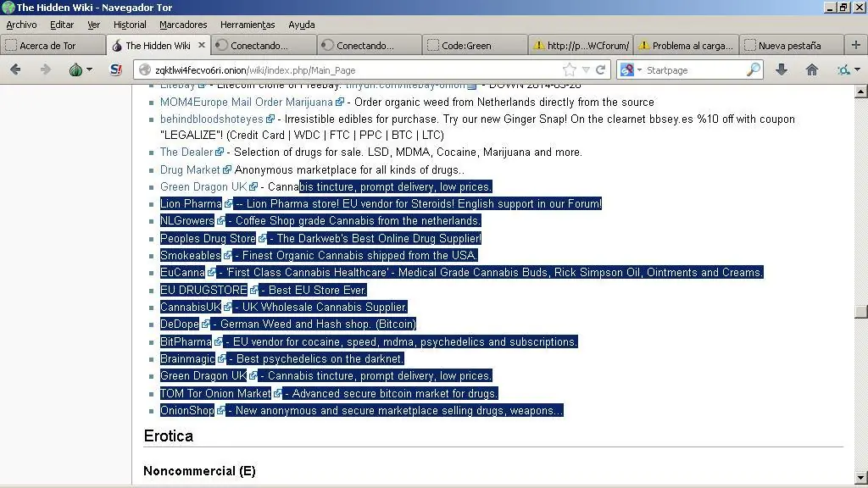Open the Historial menu

pos(130,25)
